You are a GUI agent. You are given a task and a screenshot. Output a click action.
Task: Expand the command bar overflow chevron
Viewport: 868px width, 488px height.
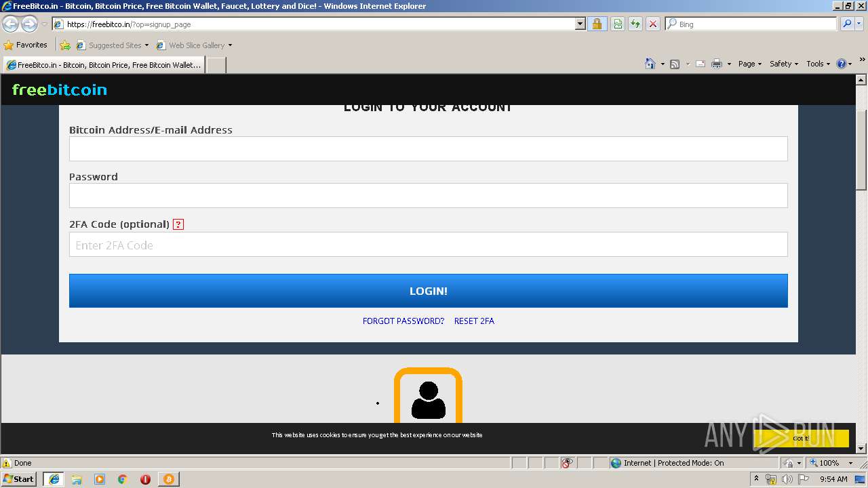pyautogui.click(x=863, y=60)
